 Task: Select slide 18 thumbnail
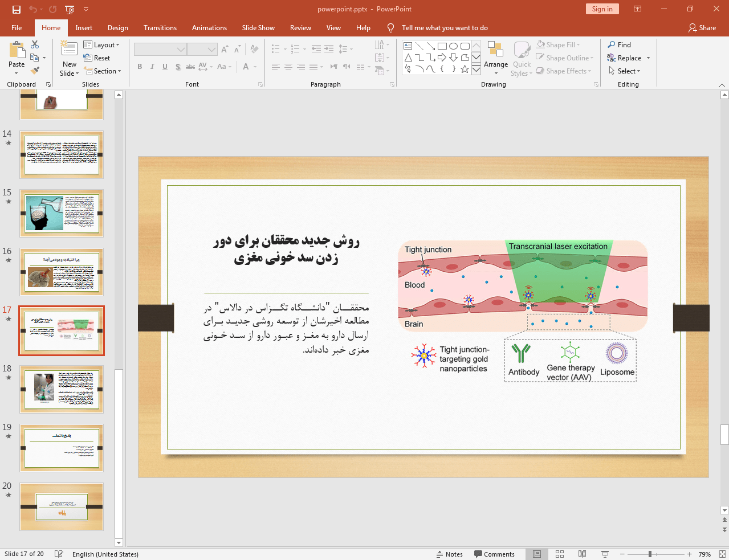[62, 389]
